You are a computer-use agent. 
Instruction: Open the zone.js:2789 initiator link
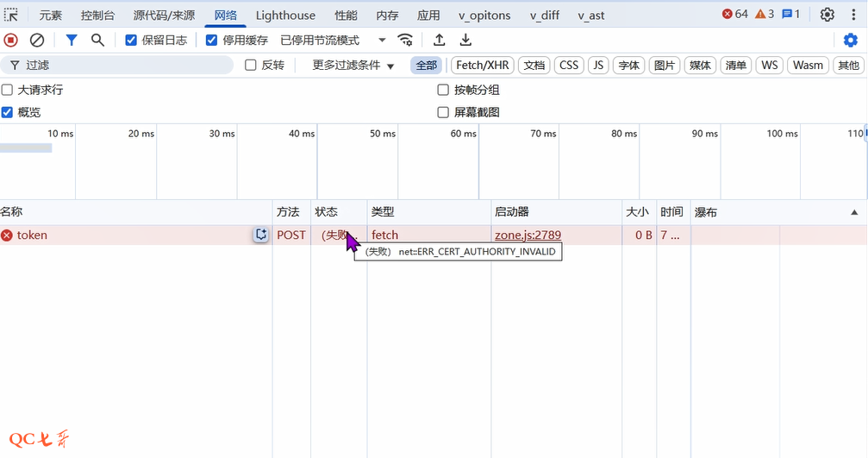pyautogui.click(x=528, y=235)
